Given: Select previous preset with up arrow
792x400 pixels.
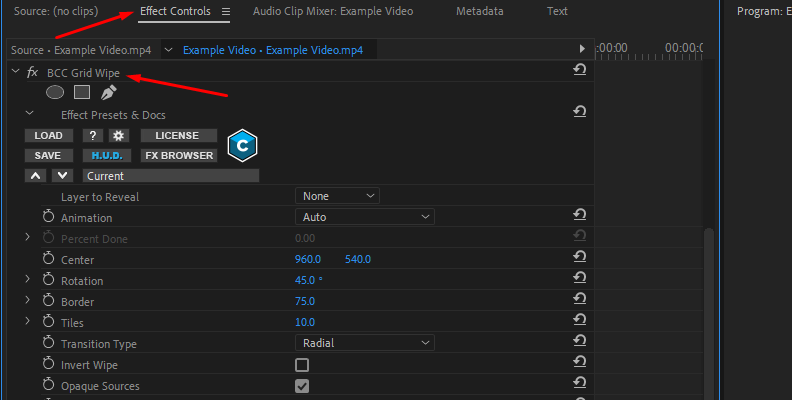Looking at the screenshot, I should (x=35, y=175).
